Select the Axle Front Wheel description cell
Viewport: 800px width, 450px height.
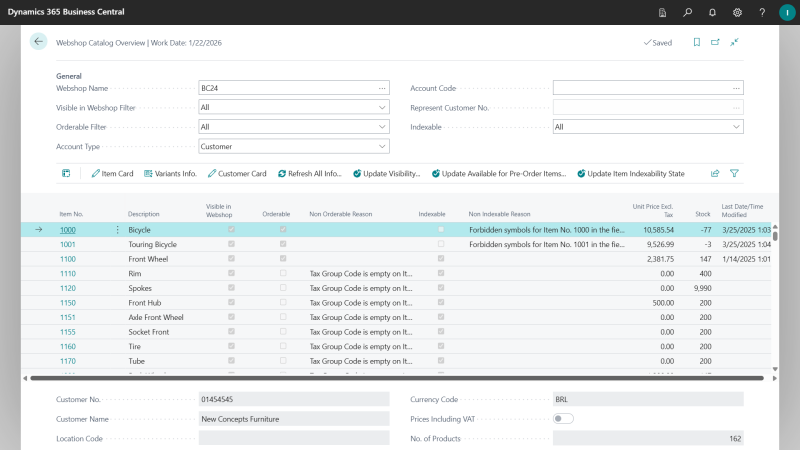[x=156, y=317]
